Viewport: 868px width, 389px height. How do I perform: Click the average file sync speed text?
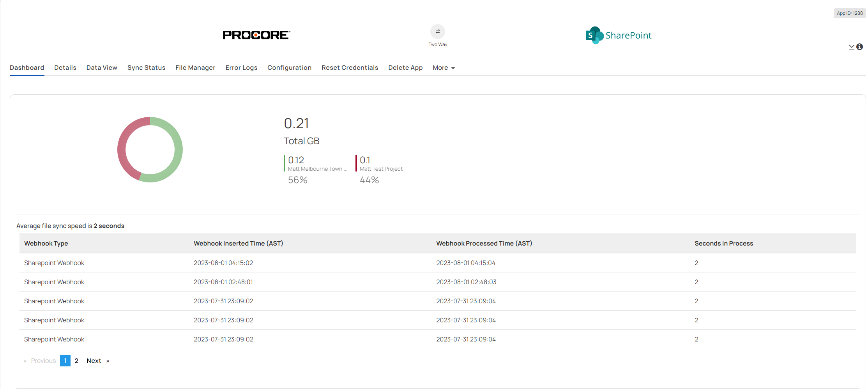[70, 226]
